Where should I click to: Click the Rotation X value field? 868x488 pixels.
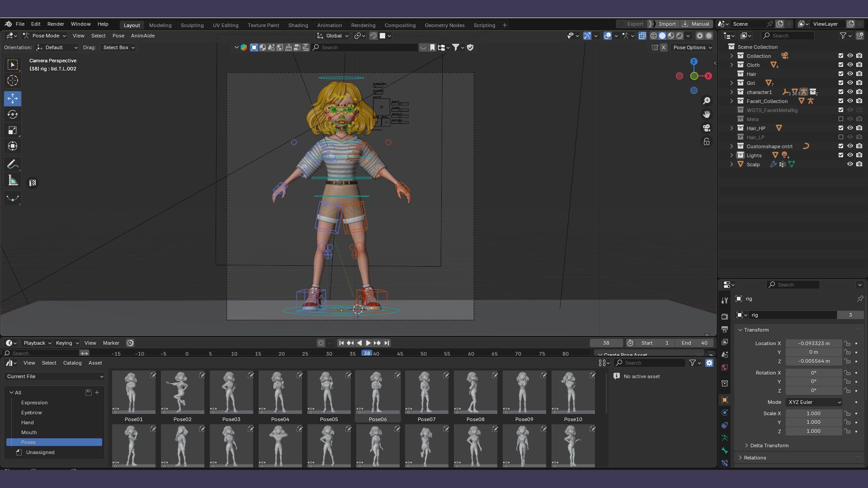[x=813, y=373]
